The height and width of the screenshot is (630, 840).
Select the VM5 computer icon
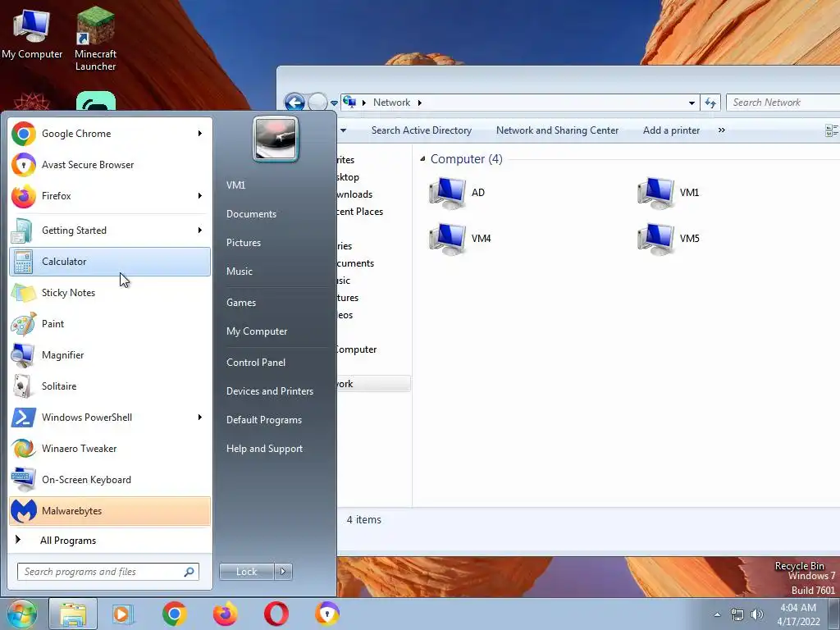tap(669, 239)
